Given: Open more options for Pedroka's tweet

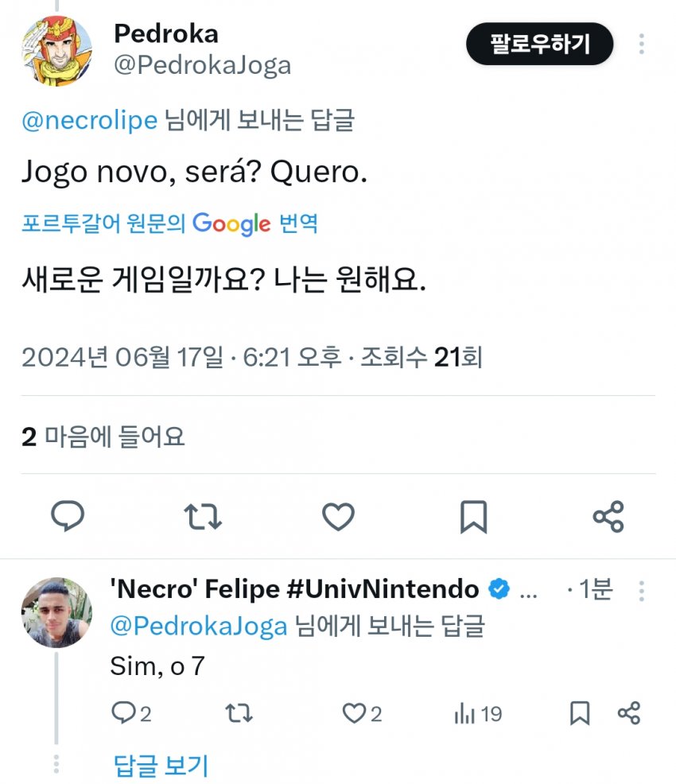Looking at the screenshot, I should click(x=642, y=45).
